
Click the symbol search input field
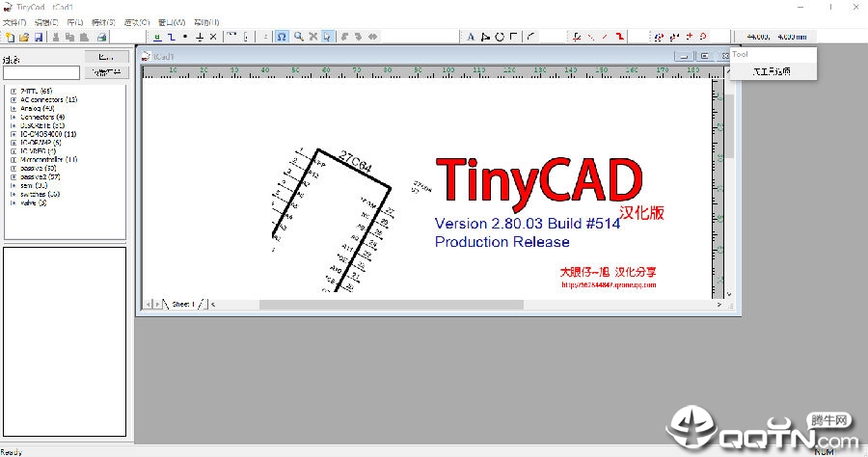(x=41, y=72)
